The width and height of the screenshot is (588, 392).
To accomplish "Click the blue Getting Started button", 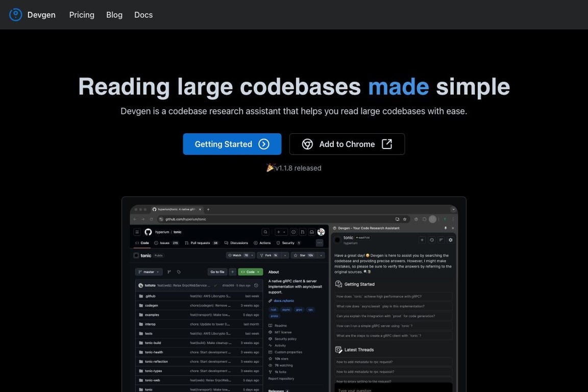I will point(232,144).
